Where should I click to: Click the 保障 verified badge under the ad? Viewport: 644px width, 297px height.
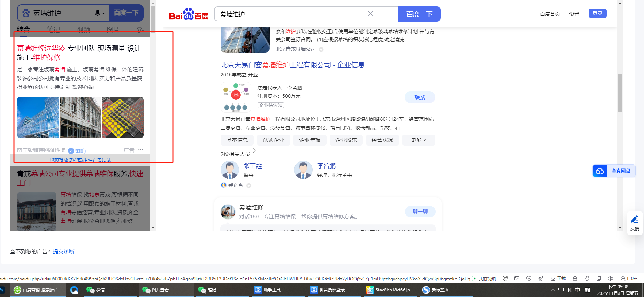[77, 151]
